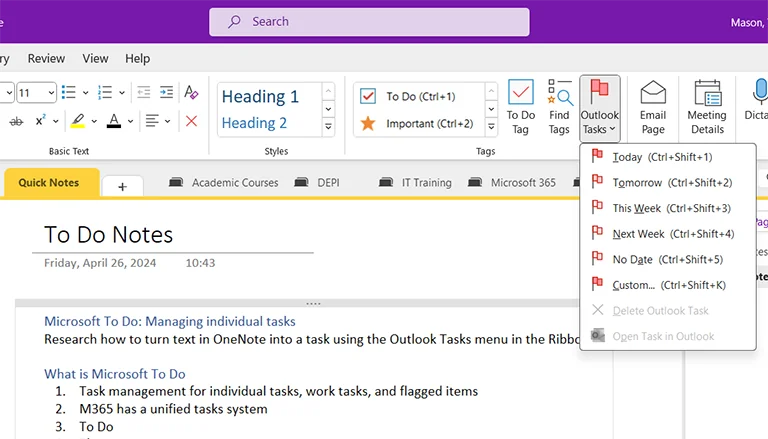The image size is (768, 439).
Task: Collapse the Outlook Tasks dropdown button
Action: [x=600, y=107]
